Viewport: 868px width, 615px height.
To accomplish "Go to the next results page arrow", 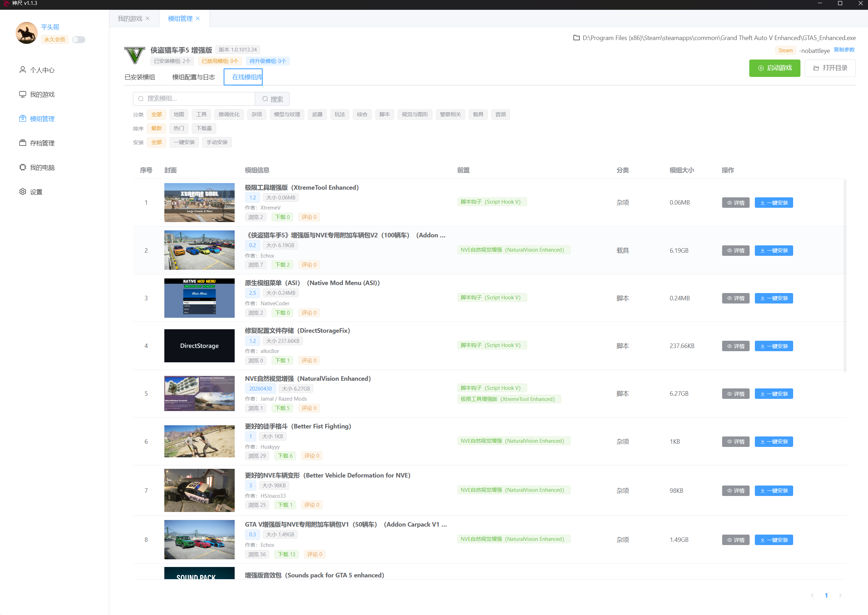I will (840, 595).
